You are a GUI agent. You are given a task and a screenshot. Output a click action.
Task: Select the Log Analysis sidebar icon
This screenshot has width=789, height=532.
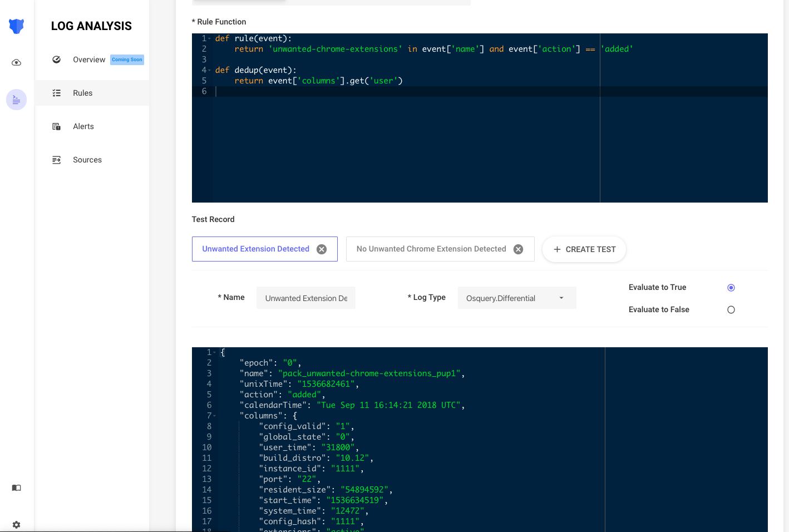pos(16,100)
